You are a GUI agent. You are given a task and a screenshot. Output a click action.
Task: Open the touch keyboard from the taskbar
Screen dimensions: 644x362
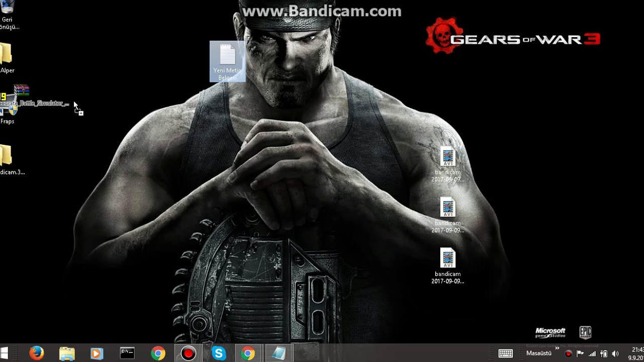pyautogui.click(x=506, y=353)
